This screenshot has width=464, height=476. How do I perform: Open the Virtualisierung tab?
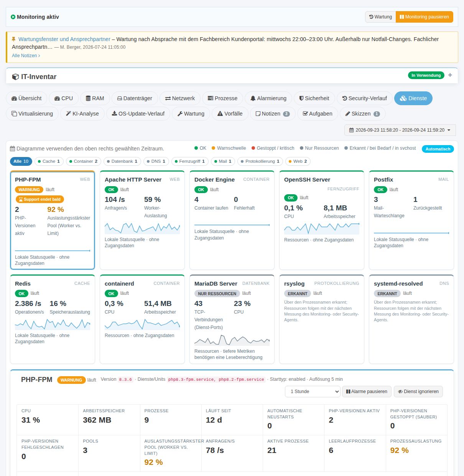coord(32,114)
